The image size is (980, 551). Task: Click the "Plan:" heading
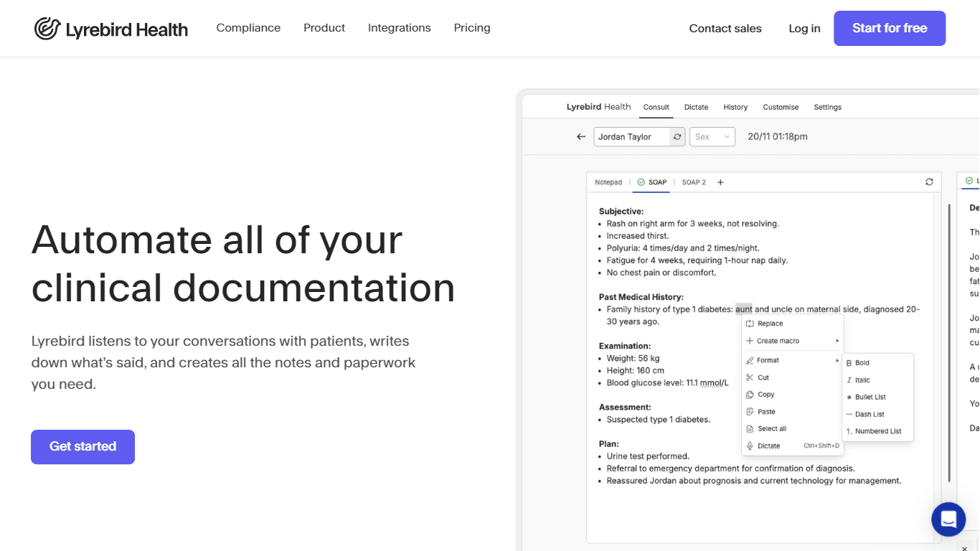609,444
